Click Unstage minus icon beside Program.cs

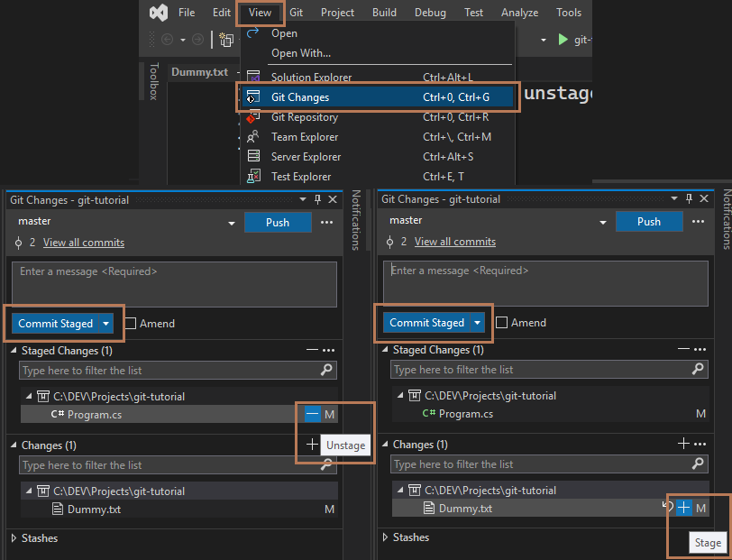312,414
